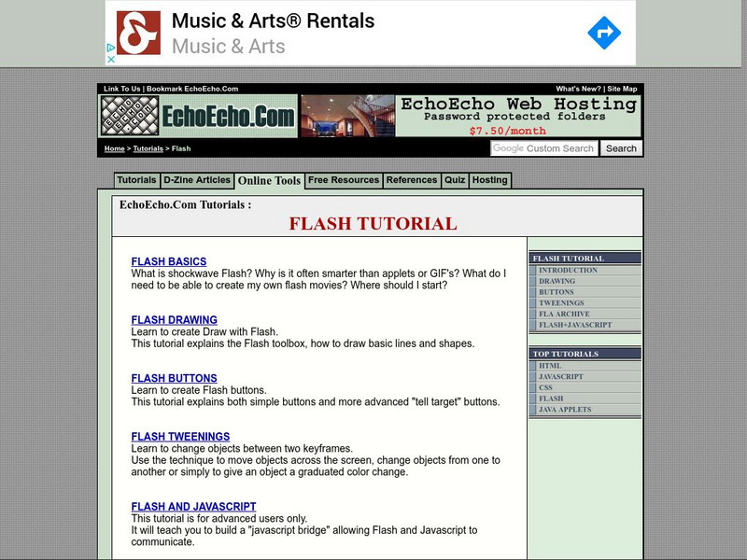
Task: Open the FLASH BASICS tutorial link
Action: pos(170,260)
